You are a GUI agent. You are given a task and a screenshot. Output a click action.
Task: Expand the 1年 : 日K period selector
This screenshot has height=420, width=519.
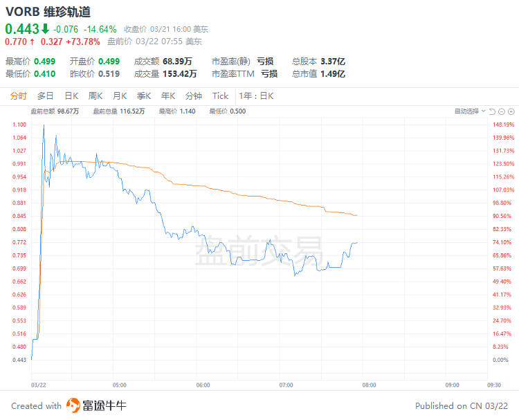coord(257,96)
